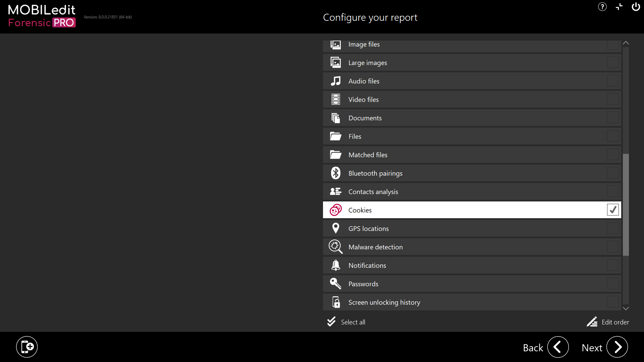
Task: Uncheck the Cookies checkbox
Action: pos(612,210)
